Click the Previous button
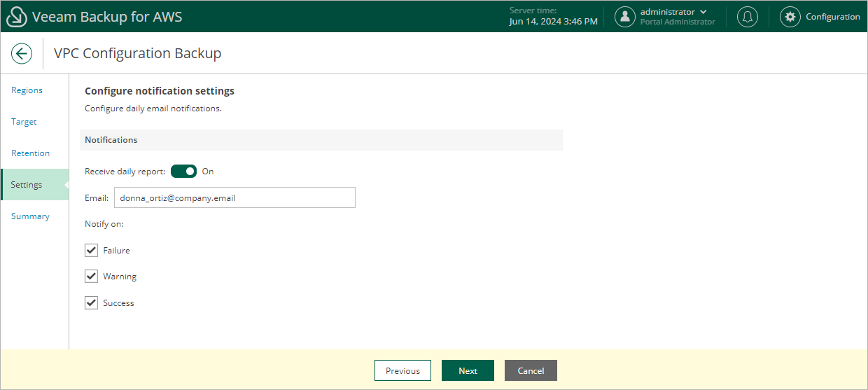868x390 pixels. 402,370
